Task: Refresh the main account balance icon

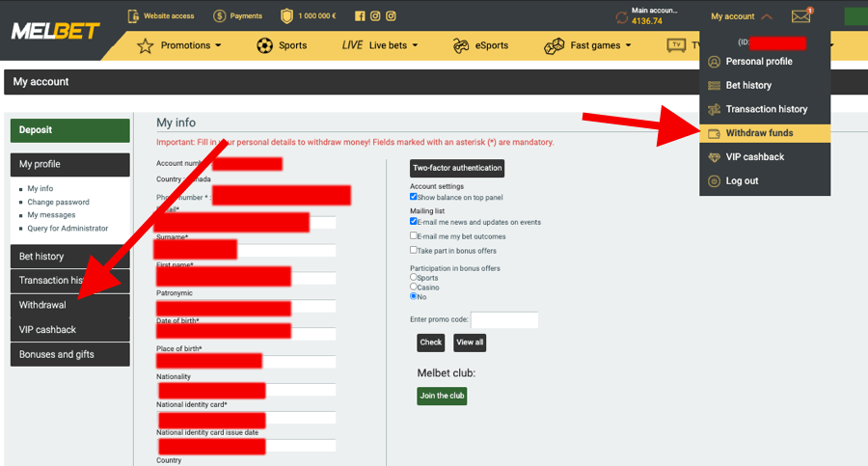Action: coord(621,16)
